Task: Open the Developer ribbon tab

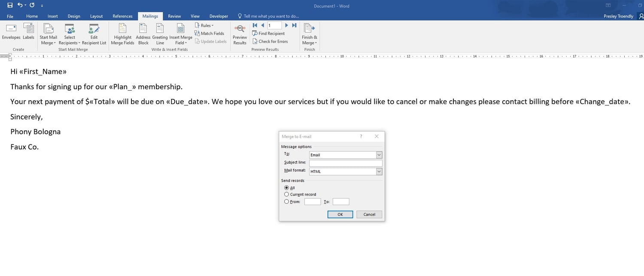Action: pyautogui.click(x=219, y=16)
